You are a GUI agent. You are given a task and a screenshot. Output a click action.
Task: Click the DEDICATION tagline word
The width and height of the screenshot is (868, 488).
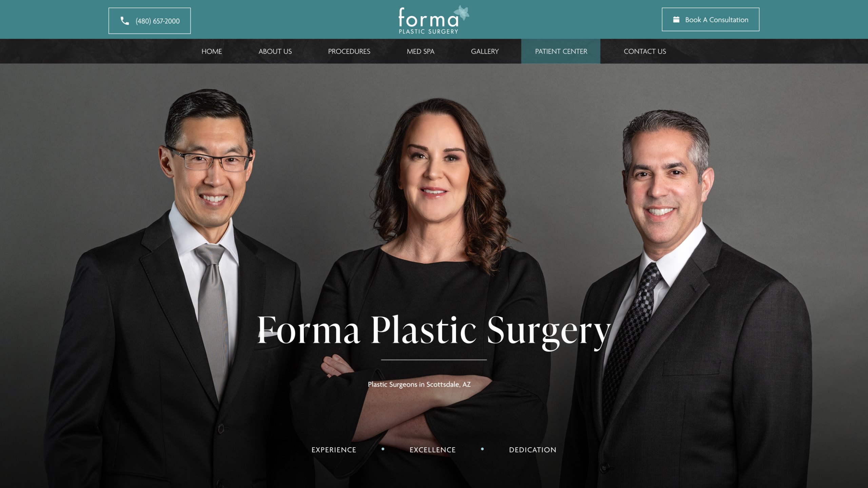[x=532, y=450]
